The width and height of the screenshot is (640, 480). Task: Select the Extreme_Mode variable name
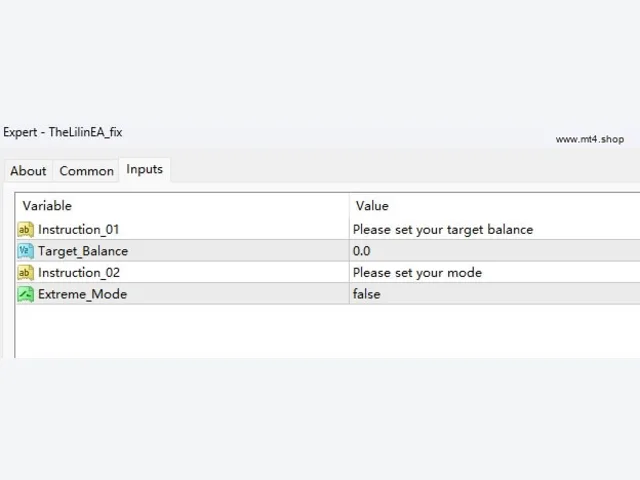82,294
